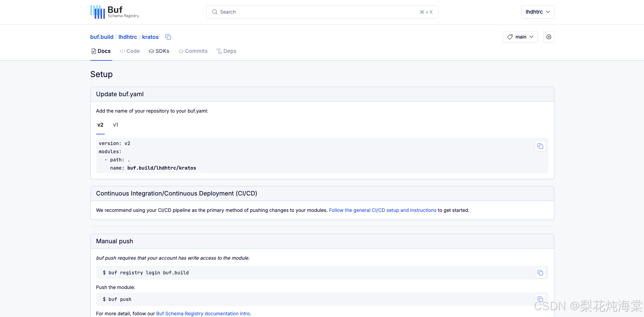This screenshot has width=644, height=317.
Task: Click the 'Setup' heading
Action: coord(101,74)
